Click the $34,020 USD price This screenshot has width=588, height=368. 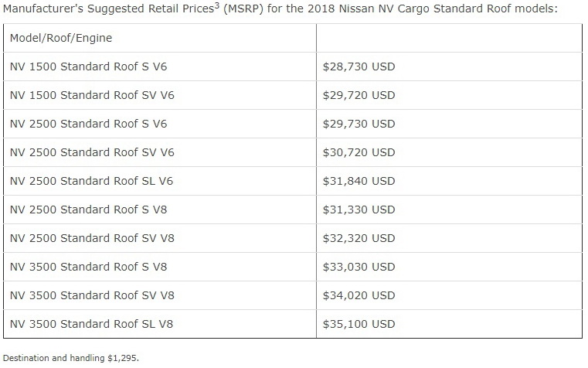pos(359,295)
